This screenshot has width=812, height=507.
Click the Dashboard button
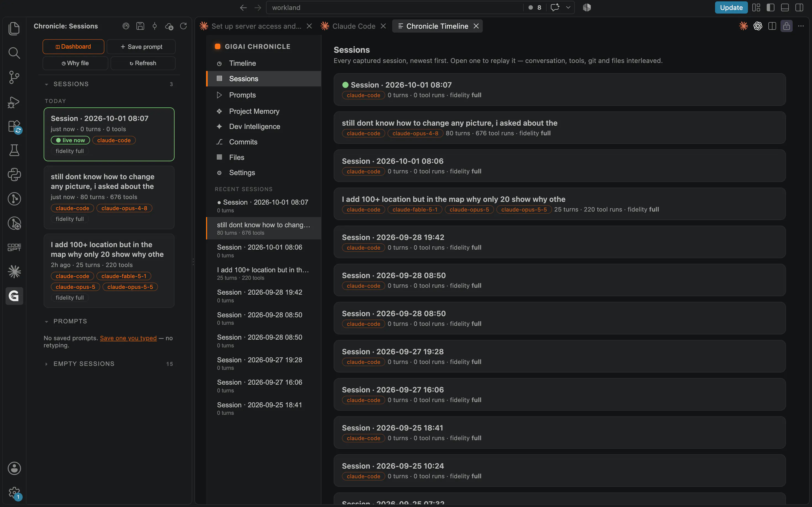tap(73, 47)
